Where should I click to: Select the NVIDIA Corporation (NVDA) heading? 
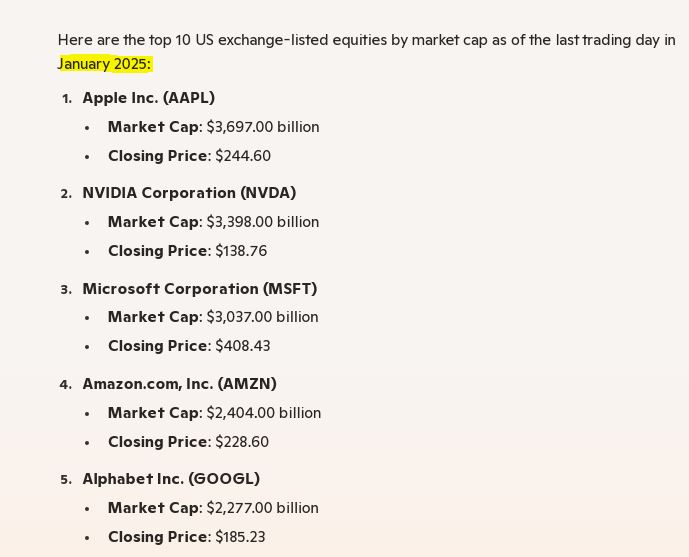click(x=189, y=193)
